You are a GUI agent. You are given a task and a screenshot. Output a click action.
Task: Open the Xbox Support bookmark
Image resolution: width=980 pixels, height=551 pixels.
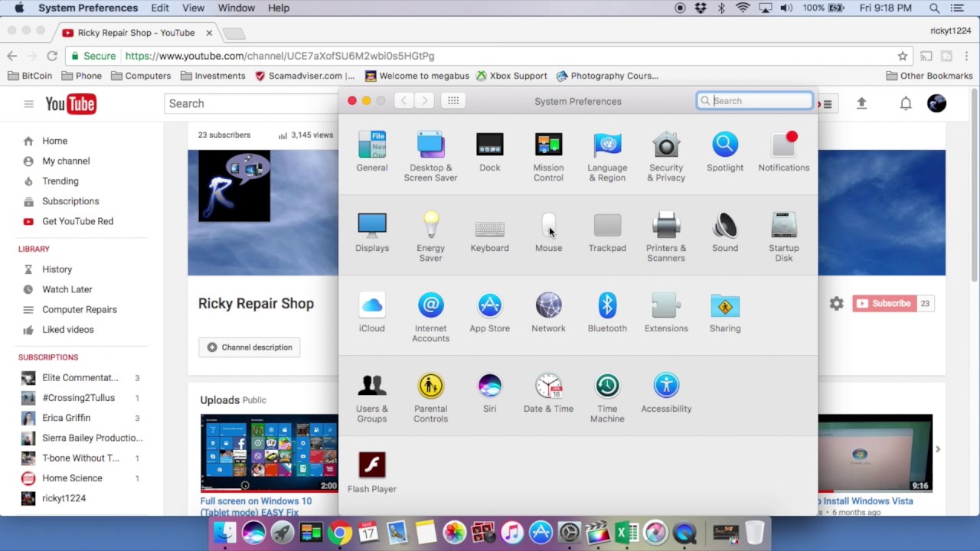[511, 76]
